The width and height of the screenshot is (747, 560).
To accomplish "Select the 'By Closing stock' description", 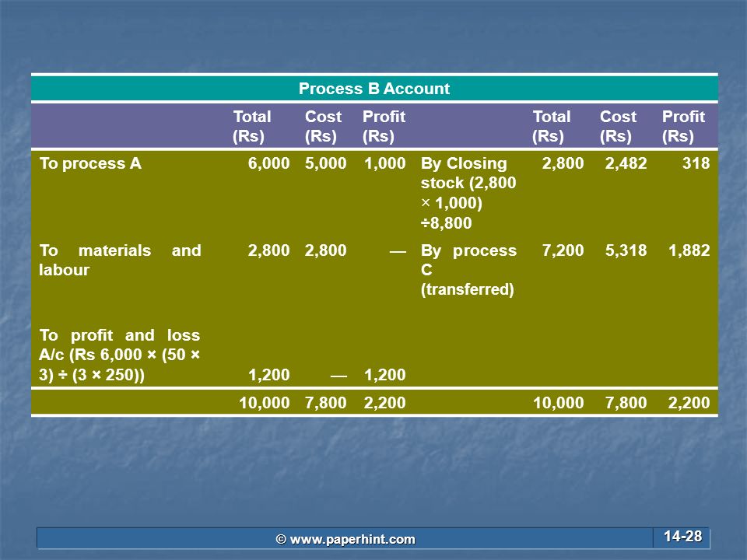I will point(468,193).
